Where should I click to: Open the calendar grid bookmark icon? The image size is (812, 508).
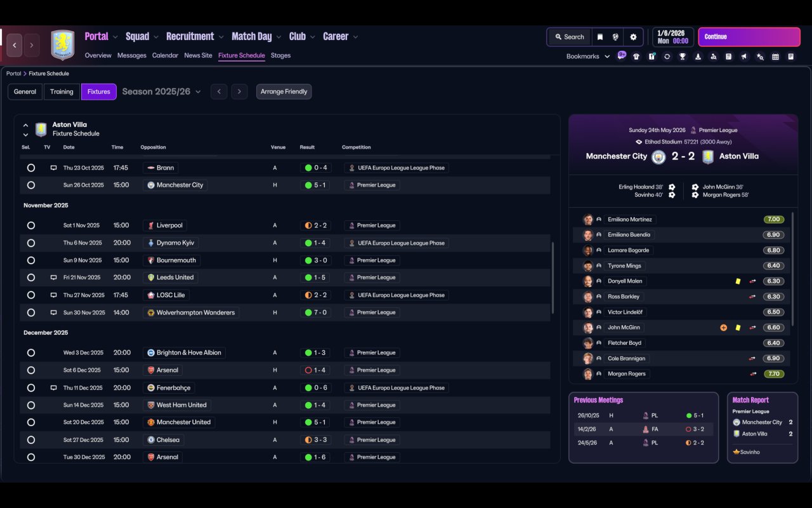point(775,57)
